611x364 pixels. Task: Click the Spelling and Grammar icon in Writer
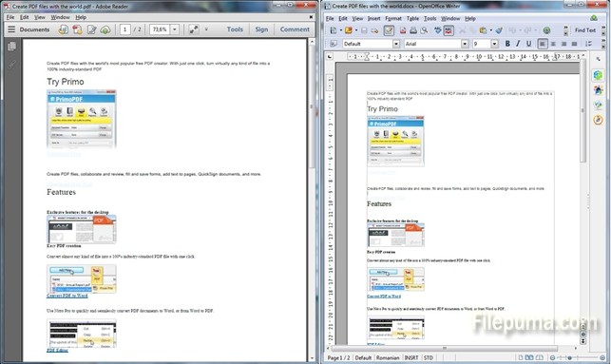[438, 30]
